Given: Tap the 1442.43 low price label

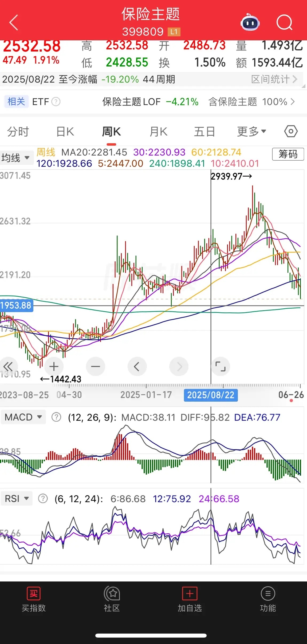Looking at the screenshot, I should tap(61, 379).
